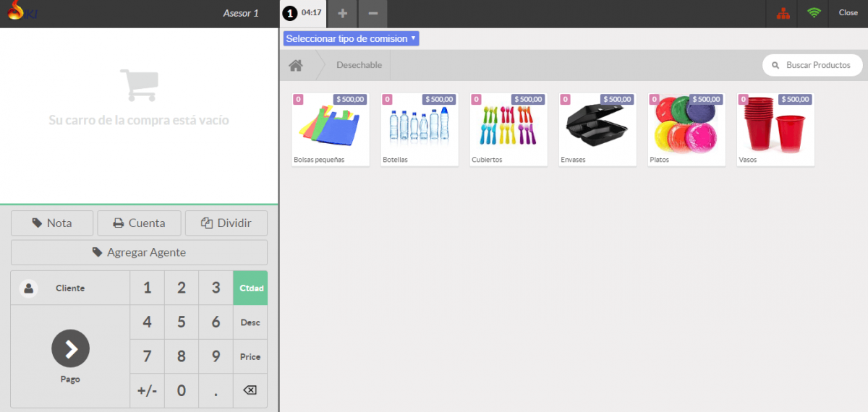
Task: Select the Botellas product tile
Action: [420, 129]
